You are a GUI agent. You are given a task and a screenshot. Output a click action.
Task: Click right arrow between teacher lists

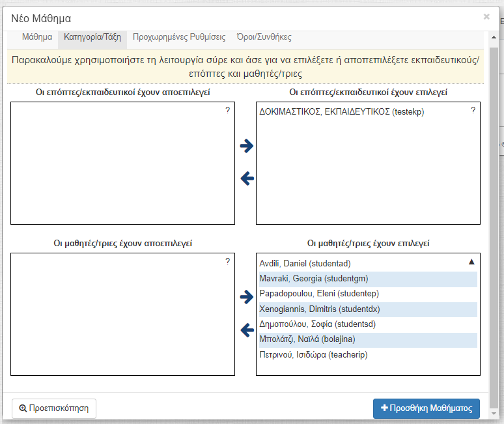(x=247, y=146)
